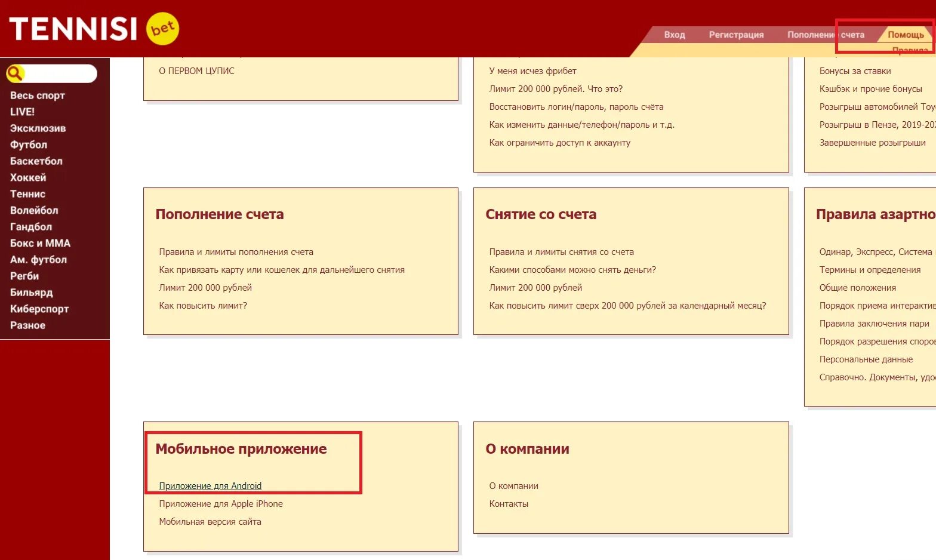The image size is (936, 560).
Task: Open Правила и лимиты снятия со счета link
Action: (x=561, y=252)
